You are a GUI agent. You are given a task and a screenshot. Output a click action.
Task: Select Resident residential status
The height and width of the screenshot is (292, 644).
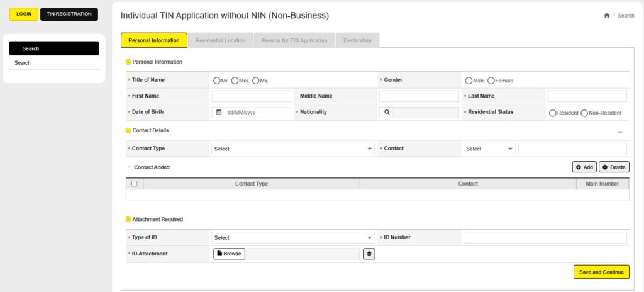[x=553, y=113]
